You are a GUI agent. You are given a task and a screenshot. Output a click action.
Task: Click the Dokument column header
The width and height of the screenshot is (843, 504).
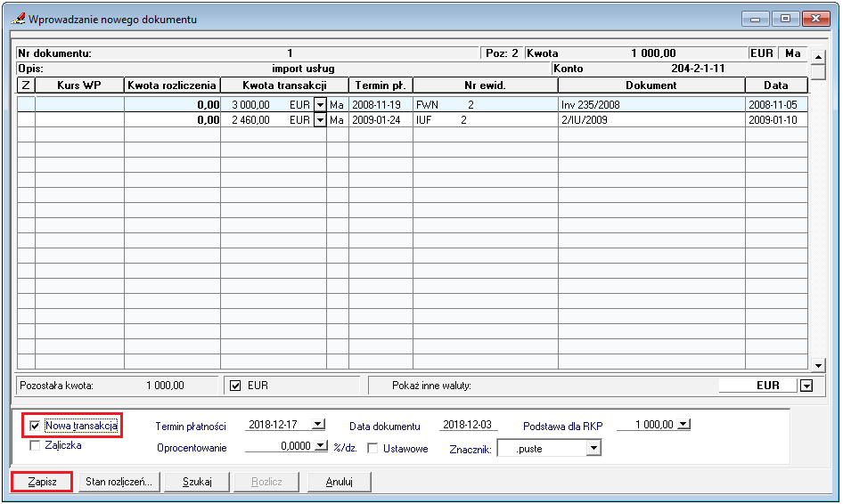[651, 85]
